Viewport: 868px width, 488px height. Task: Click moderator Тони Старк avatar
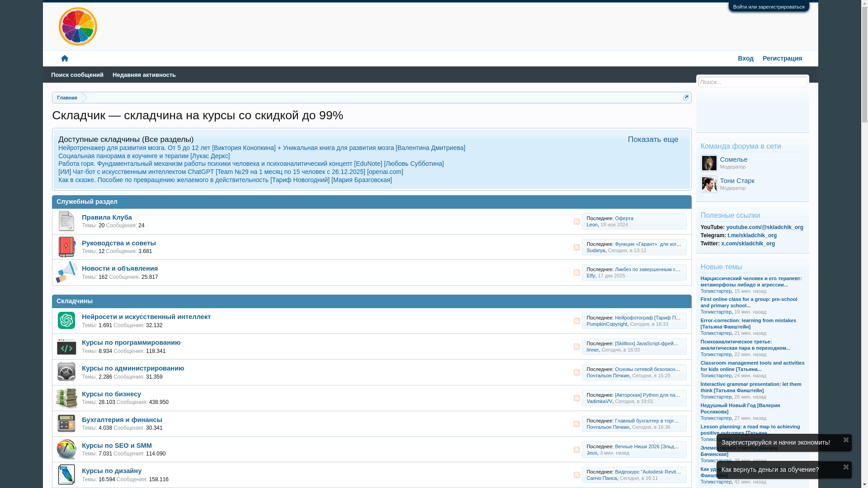pos(709,184)
